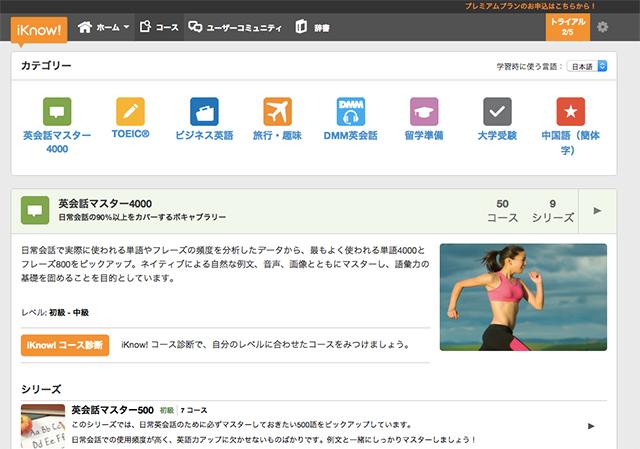
Task: Click the running woman image
Action: point(523,297)
